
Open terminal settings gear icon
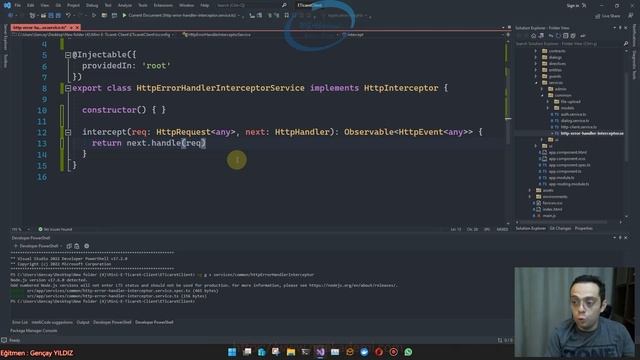click(x=87, y=246)
